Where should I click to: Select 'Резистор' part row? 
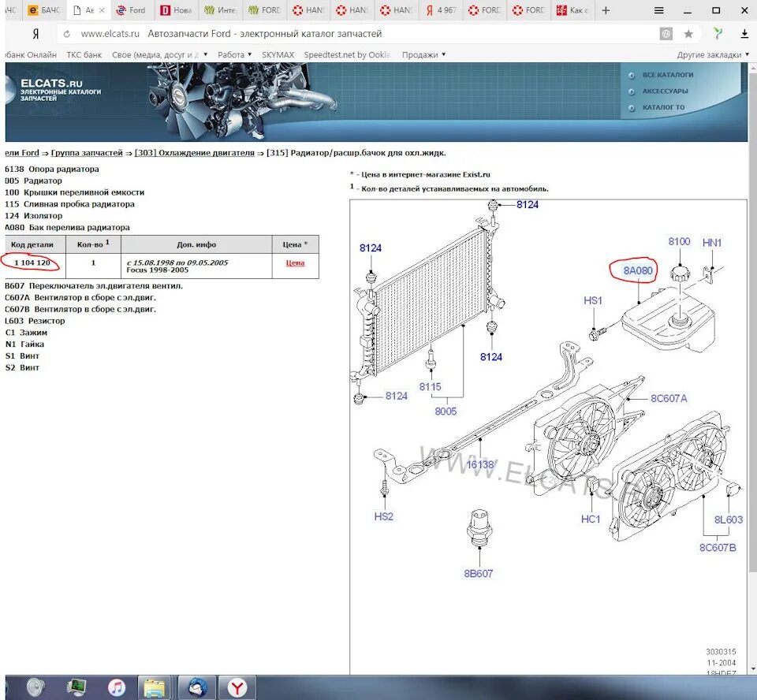[x=35, y=321]
